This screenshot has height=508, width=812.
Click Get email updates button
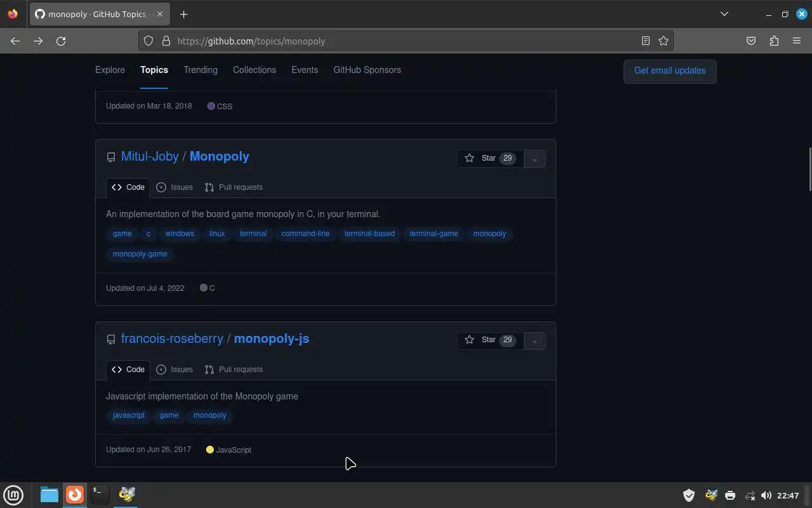click(x=670, y=71)
